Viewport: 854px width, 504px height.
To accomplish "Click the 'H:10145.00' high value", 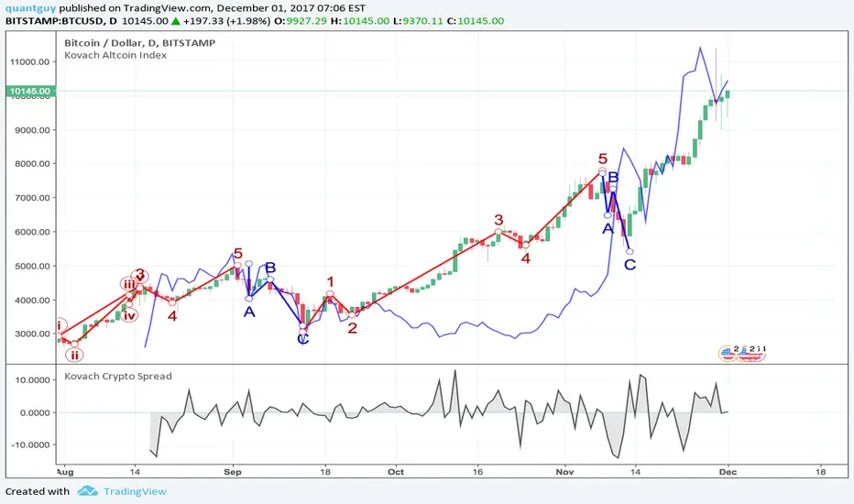I will (360, 21).
